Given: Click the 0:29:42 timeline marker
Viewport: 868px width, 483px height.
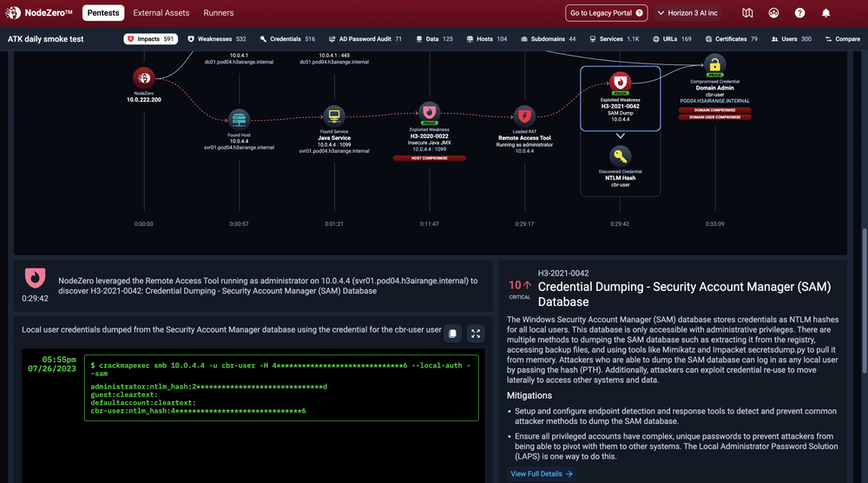Looking at the screenshot, I should 620,223.
